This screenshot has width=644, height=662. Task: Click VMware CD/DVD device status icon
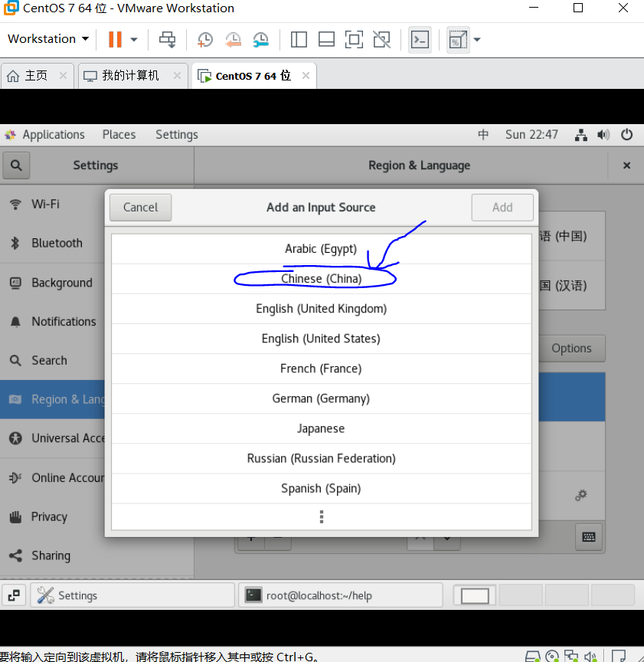click(552, 657)
